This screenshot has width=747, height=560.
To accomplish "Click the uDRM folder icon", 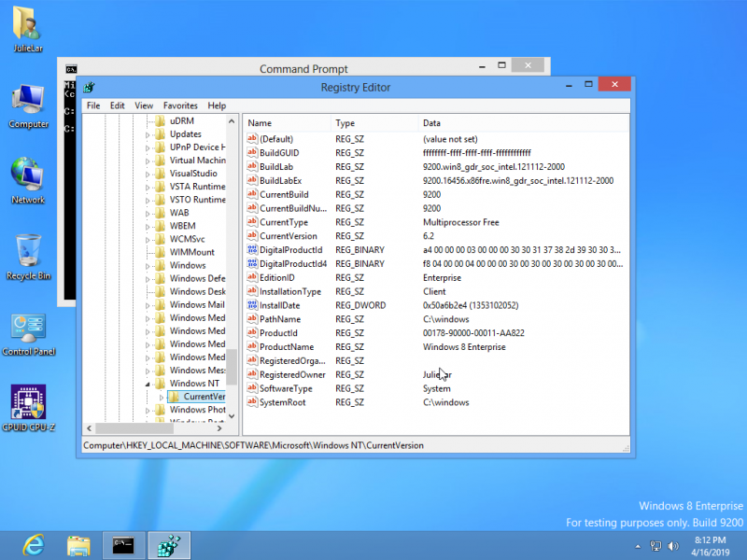I will tap(161, 120).
